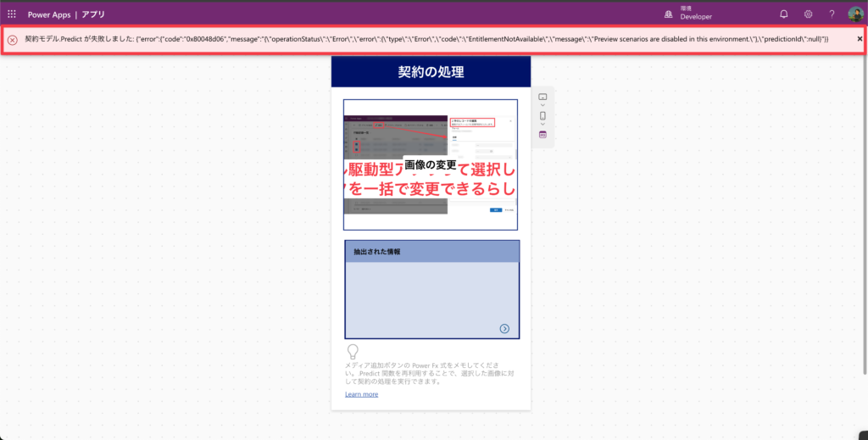The height and width of the screenshot is (440, 868).
Task: Open the app launcher waffle menu
Action: click(x=12, y=14)
